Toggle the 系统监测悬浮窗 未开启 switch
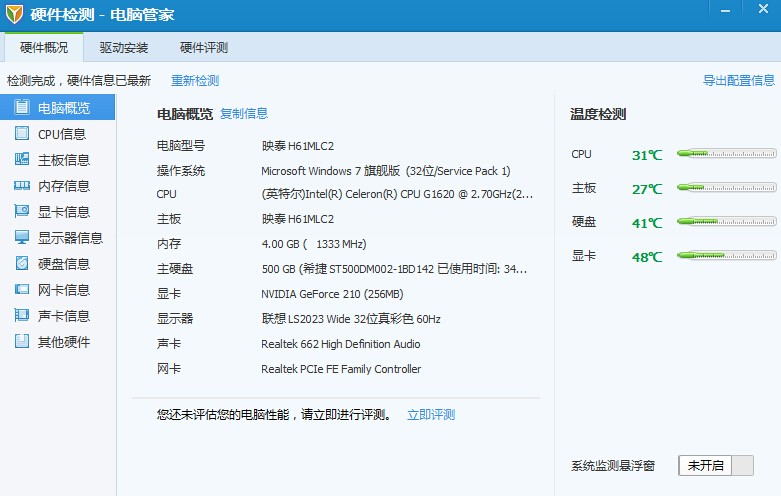The height and width of the screenshot is (496, 781). [x=716, y=466]
